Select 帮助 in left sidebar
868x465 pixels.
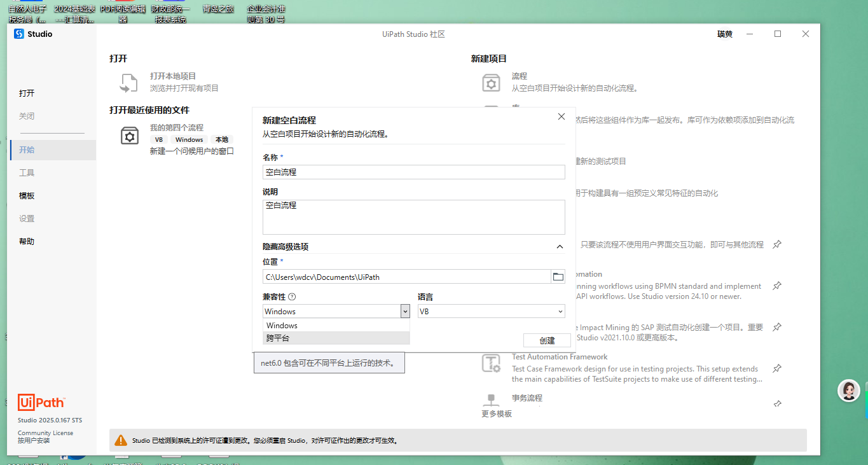(27, 242)
